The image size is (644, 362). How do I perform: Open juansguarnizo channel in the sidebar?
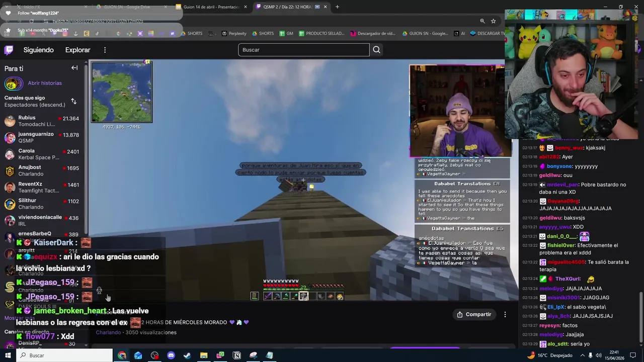click(42, 137)
